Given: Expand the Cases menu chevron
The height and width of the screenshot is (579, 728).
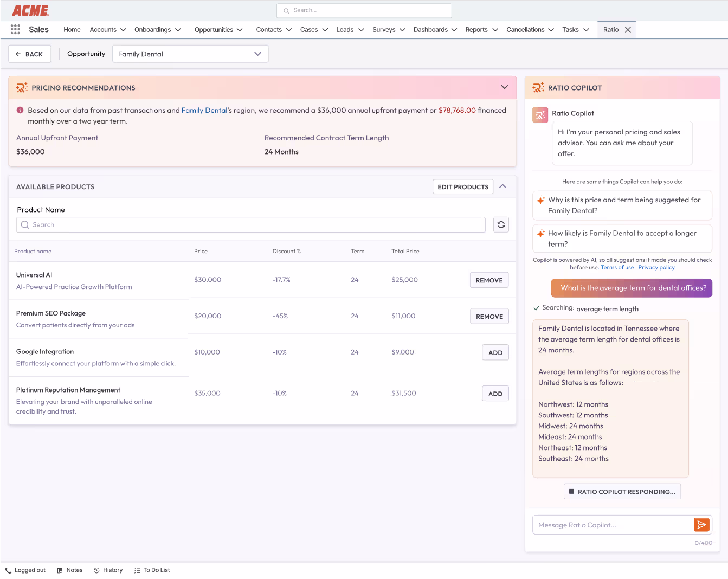Looking at the screenshot, I should click(325, 30).
